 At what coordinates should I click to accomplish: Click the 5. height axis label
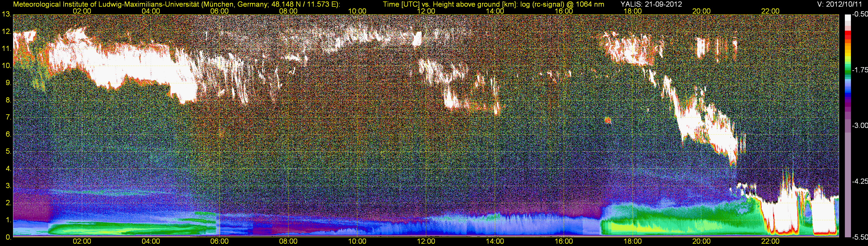(8, 152)
